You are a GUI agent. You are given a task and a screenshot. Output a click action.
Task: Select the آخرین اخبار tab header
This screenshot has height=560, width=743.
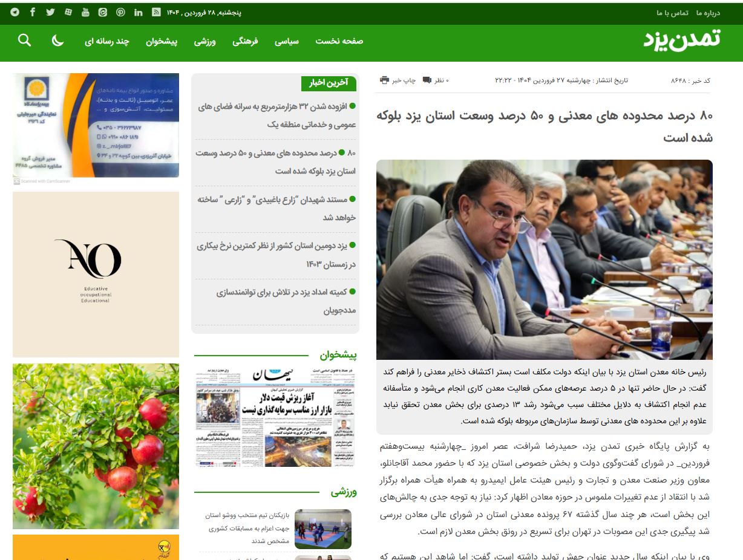[328, 83]
